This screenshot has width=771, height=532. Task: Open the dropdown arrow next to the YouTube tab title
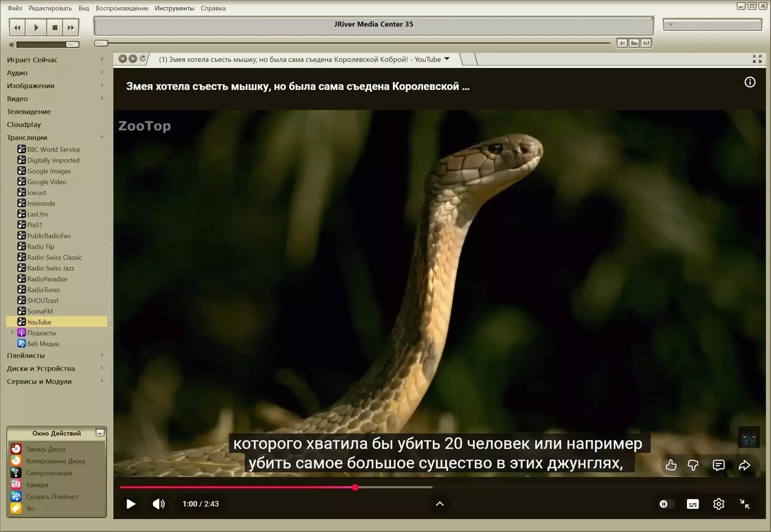(447, 59)
